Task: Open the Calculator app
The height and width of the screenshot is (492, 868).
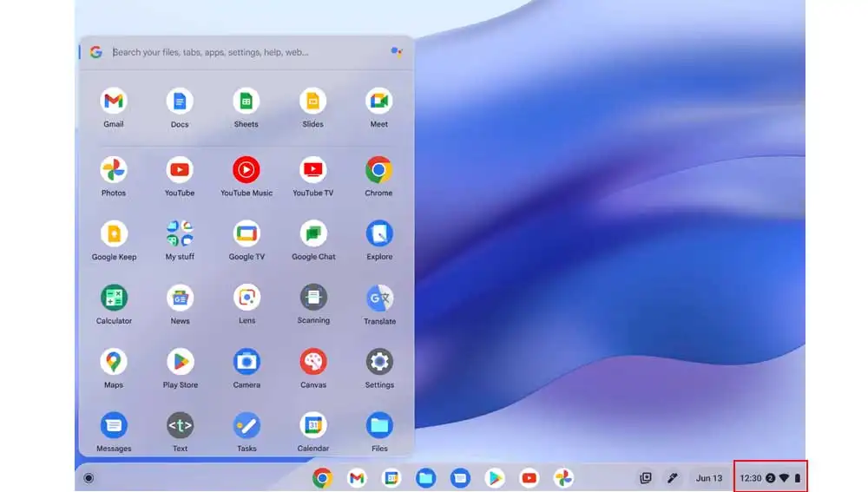Action: point(114,298)
